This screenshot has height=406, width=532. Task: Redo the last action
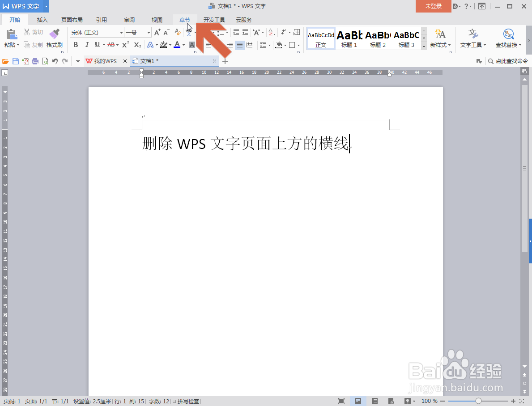coord(65,61)
